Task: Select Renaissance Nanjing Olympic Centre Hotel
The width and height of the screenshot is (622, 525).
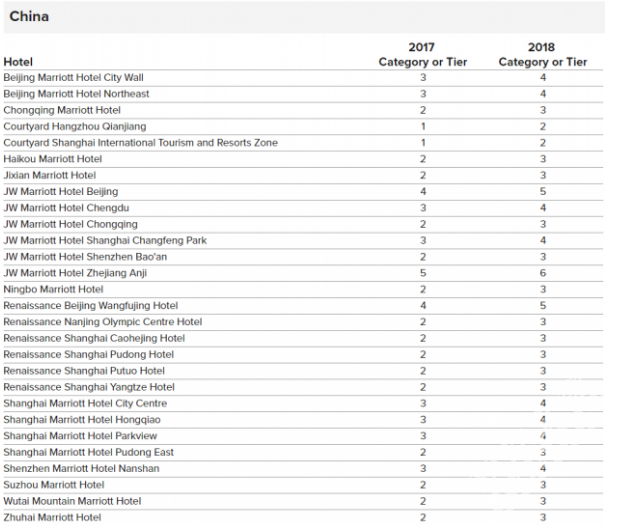Action: click(x=103, y=322)
